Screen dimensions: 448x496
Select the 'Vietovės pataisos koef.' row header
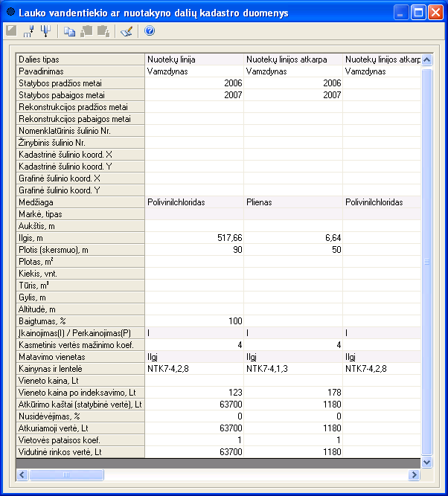(x=80, y=440)
